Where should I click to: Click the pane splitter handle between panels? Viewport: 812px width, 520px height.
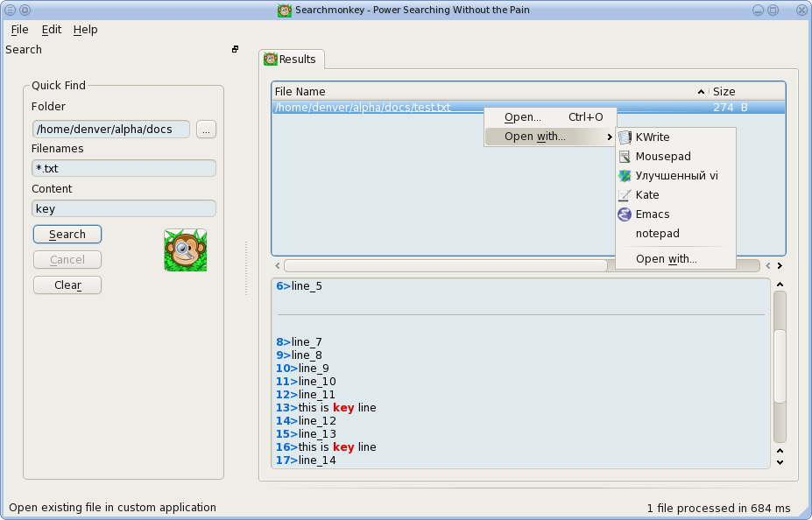(246, 268)
